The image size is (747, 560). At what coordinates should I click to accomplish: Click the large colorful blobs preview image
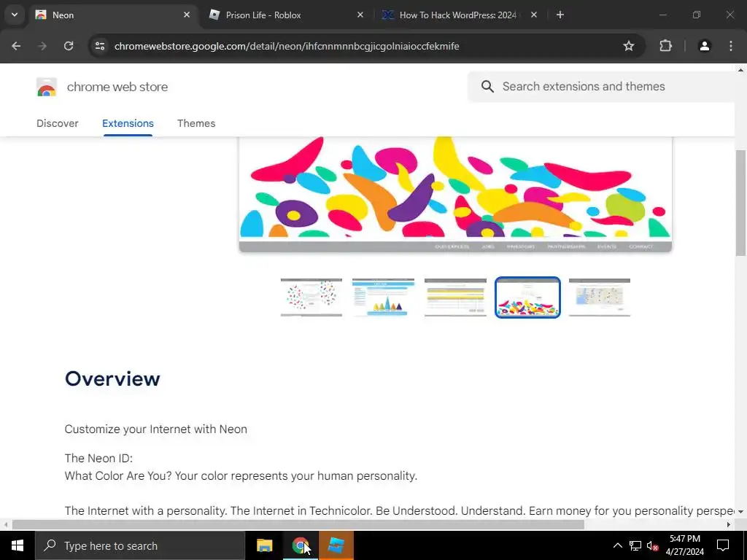click(455, 194)
